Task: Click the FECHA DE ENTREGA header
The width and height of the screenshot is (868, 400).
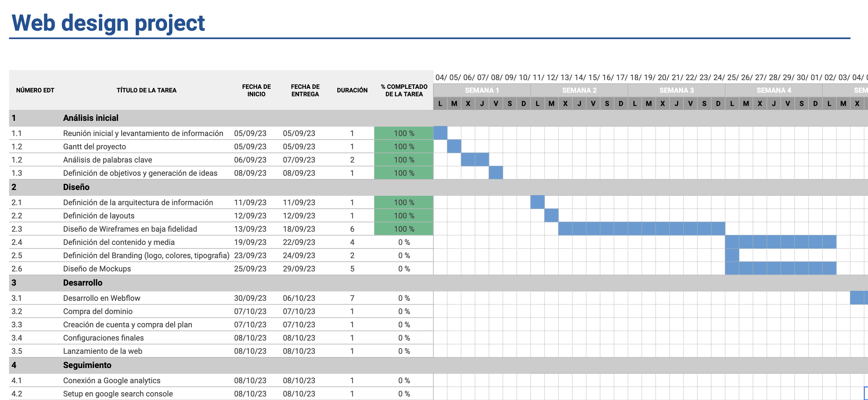Action: [x=305, y=90]
